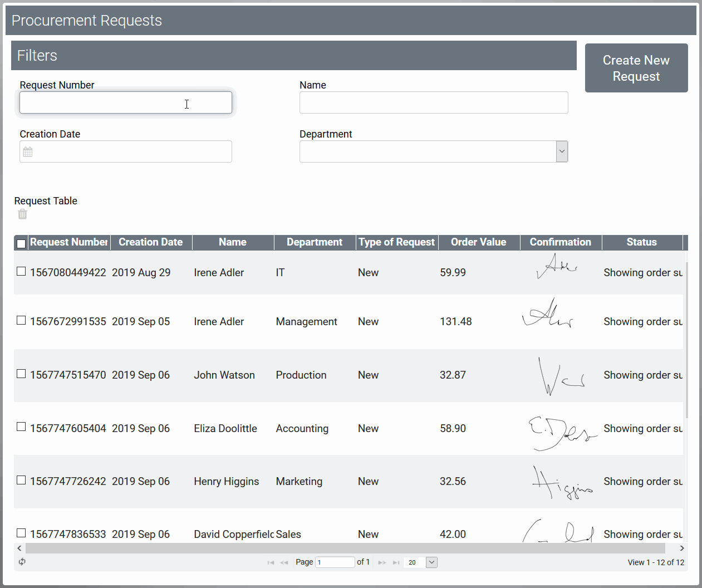Screen dimensions: 702x588
Task: Go to last page pager icon
Action: pyautogui.click(x=396, y=562)
